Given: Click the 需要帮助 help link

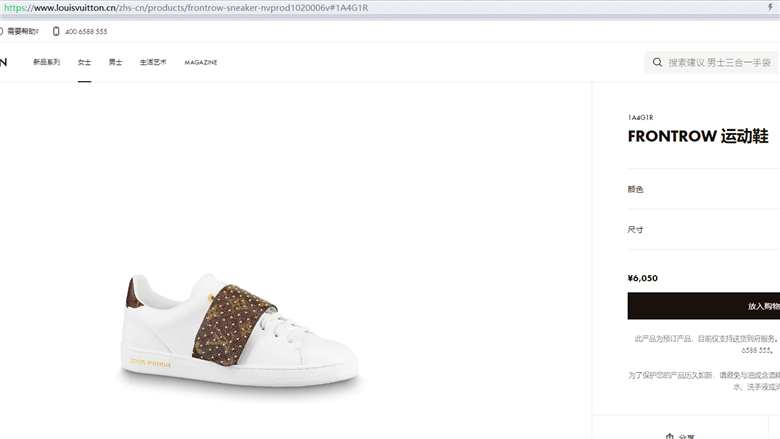Looking at the screenshot, I should (22, 31).
